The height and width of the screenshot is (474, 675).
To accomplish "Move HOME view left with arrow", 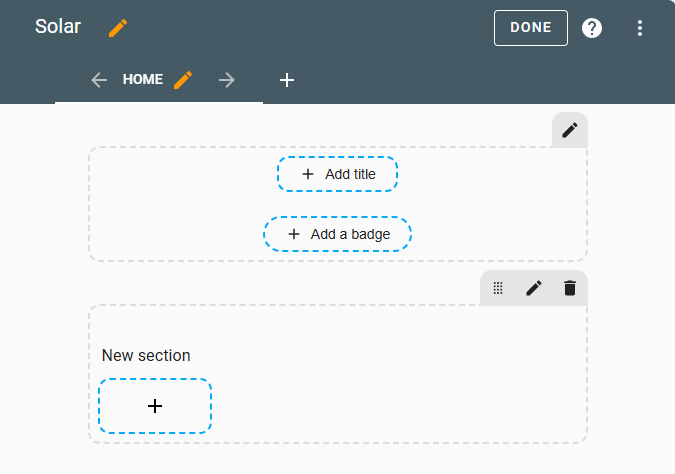I will tap(99, 80).
